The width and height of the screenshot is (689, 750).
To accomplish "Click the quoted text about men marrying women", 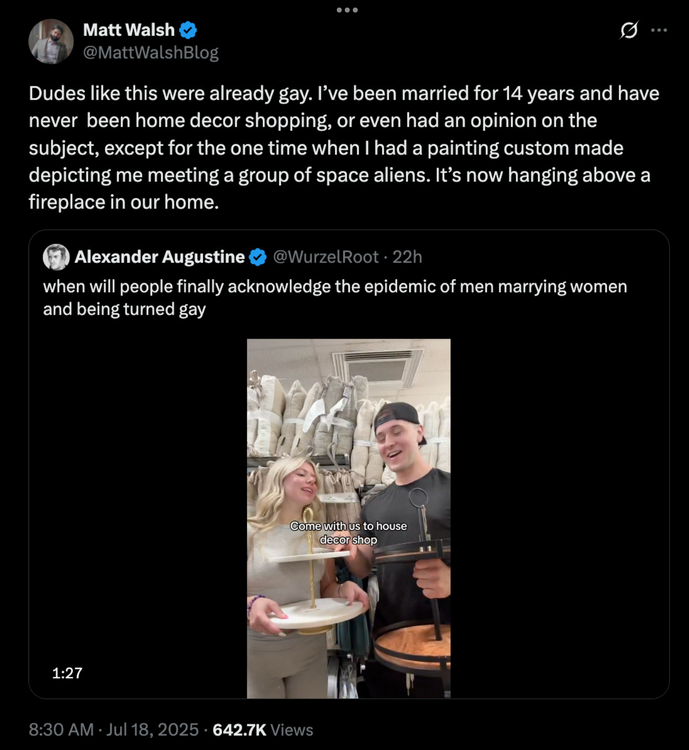I will [335, 297].
